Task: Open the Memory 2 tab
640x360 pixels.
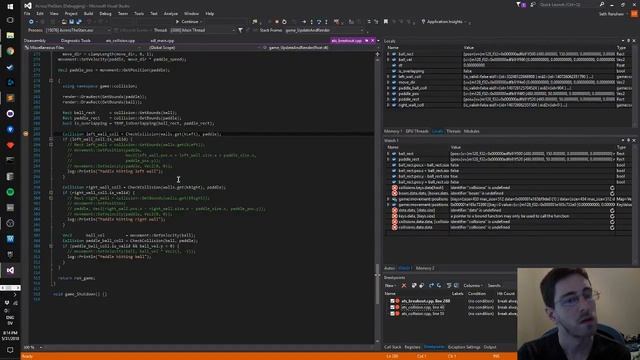Action: pyautogui.click(x=425, y=268)
